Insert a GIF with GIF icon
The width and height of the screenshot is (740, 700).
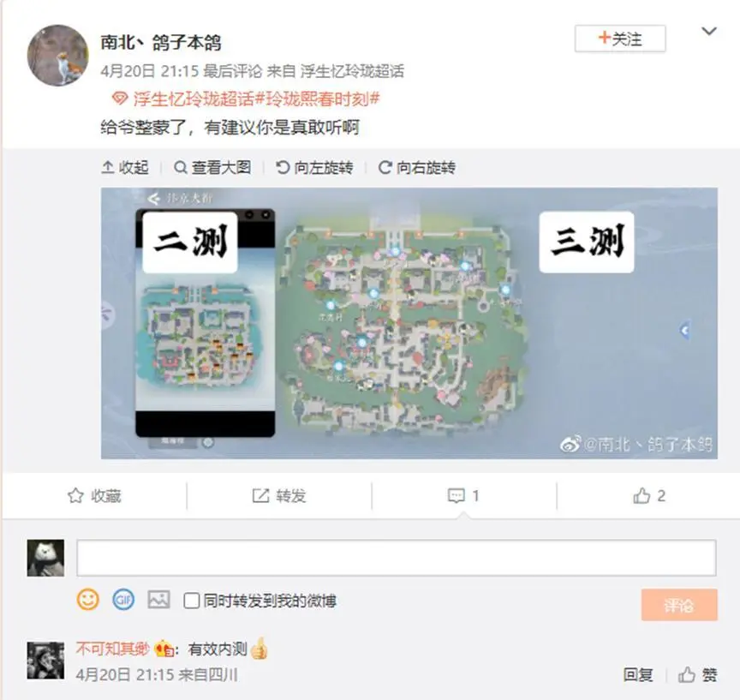pyautogui.click(x=123, y=600)
